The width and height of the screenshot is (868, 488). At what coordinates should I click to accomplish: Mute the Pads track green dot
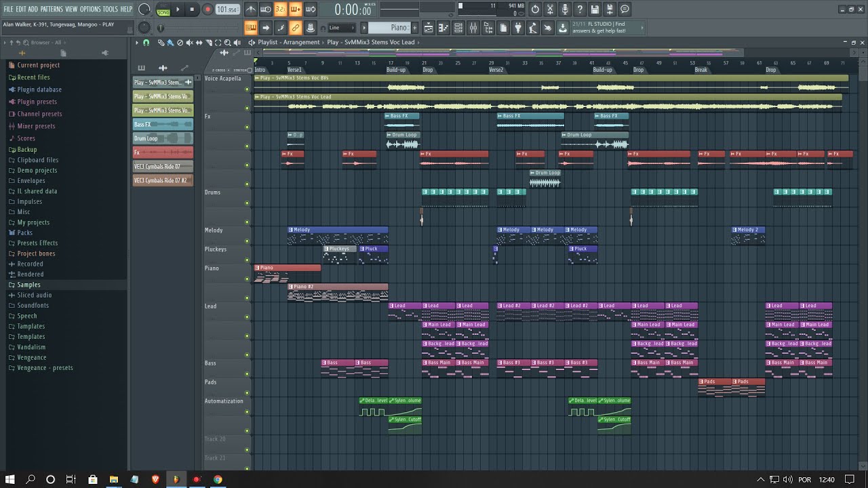click(247, 393)
